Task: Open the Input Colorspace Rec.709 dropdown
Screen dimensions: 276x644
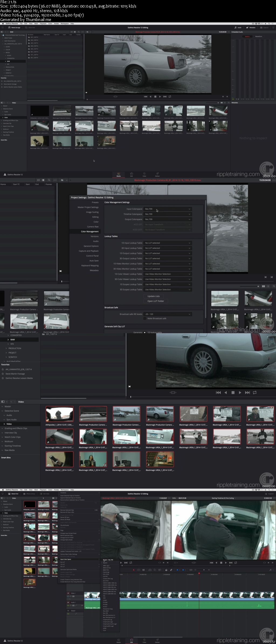Action: pyautogui.click(x=168, y=209)
